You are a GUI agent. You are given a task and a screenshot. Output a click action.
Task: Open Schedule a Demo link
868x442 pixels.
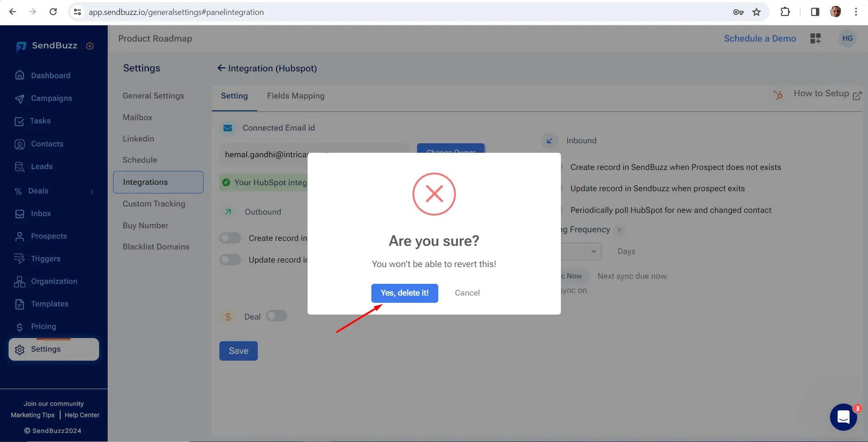click(x=760, y=39)
